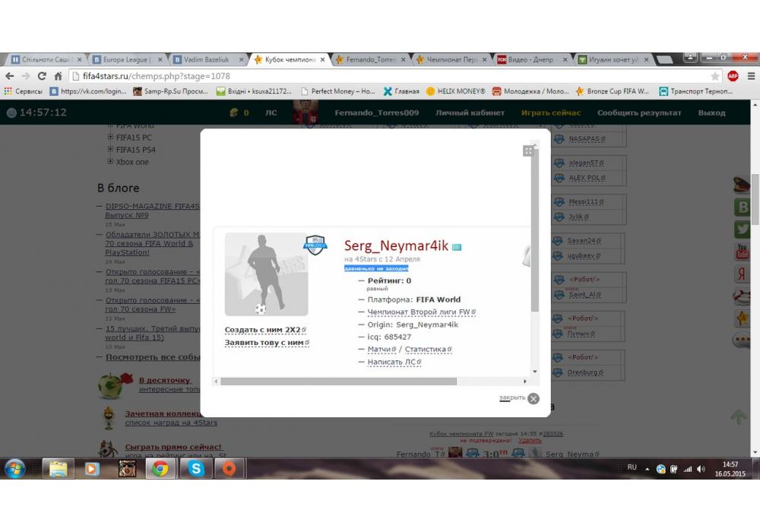The image size is (760, 532).
Task: Expand the popup with the fullscreen icon
Action: (528, 150)
